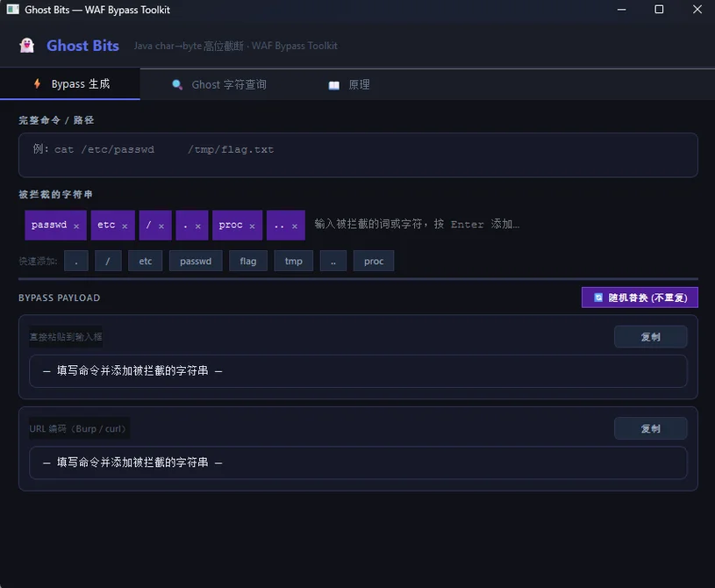Screen dimensions: 715x588
Task: Click the book icon on 原理 tab
Action: tap(333, 85)
